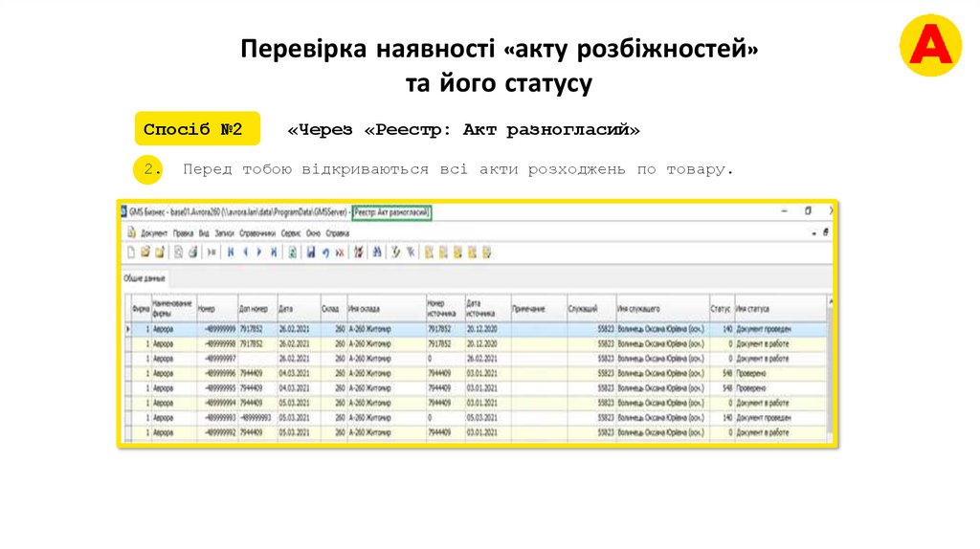
Task: Click the blue floppy disk save icon
Action: point(311,253)
